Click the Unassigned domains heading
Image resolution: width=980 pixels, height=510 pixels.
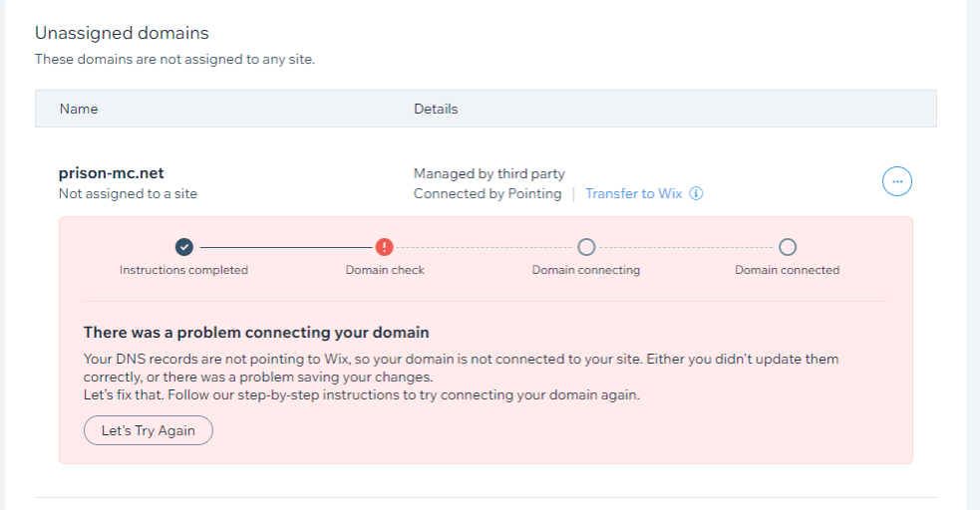pos(122,35)
